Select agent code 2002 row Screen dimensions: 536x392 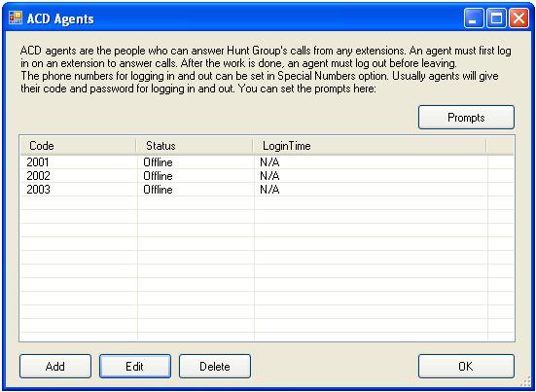point(267,176)
